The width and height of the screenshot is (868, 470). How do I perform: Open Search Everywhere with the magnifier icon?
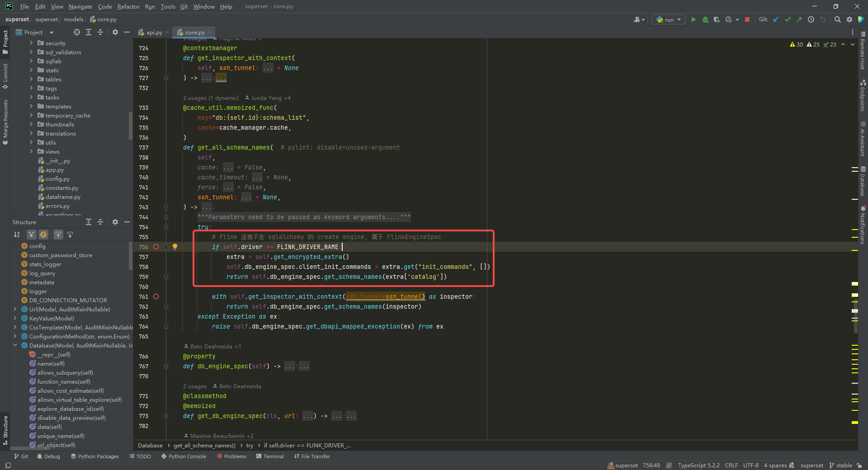click(x=838, y=19)
